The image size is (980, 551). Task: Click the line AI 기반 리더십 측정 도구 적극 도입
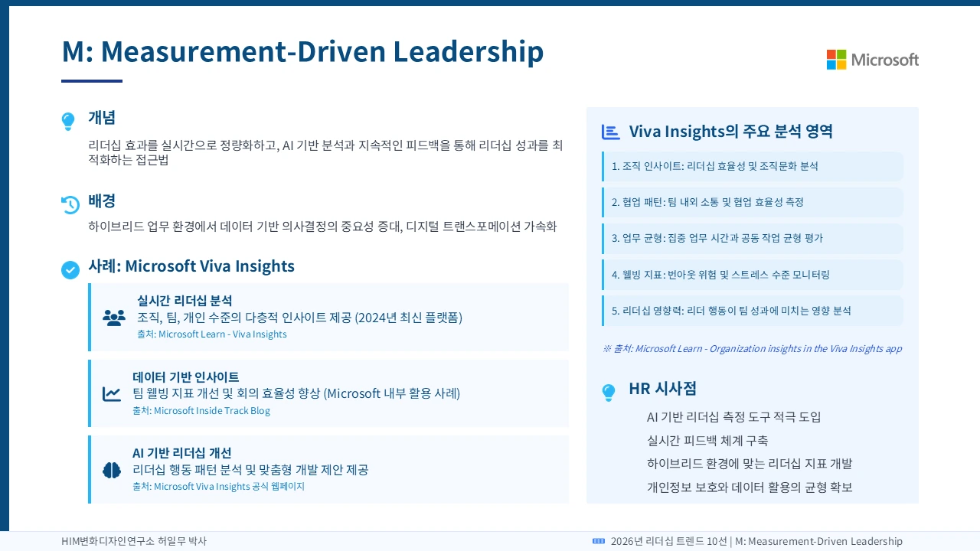pos(734,417)
